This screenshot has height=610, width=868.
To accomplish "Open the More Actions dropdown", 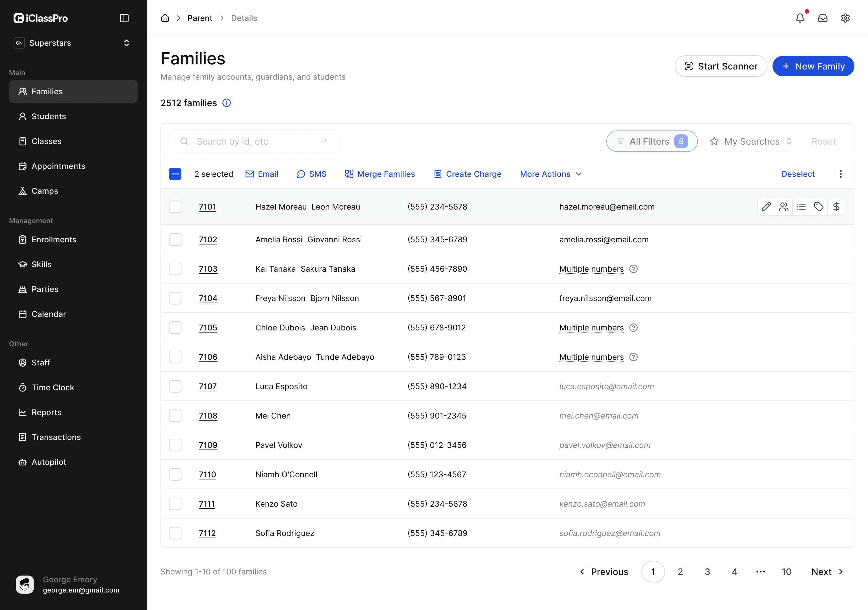I will (x=551, y=174).
